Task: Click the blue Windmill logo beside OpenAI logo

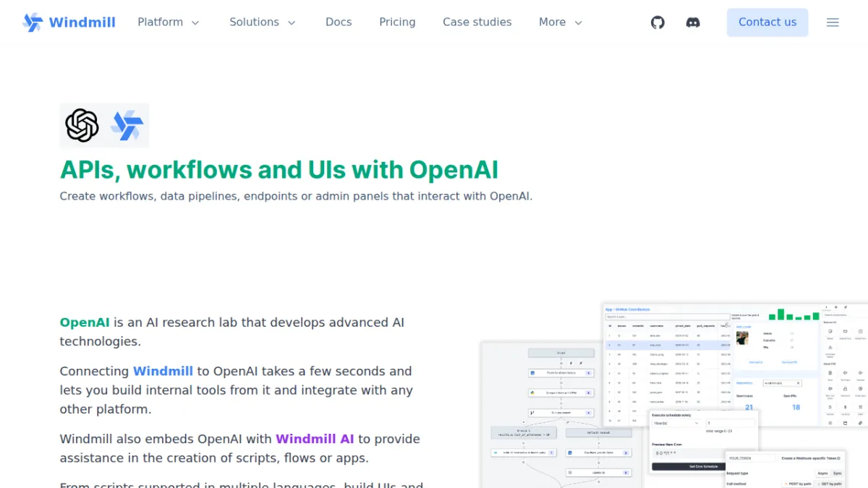Action: coord(127,125)
